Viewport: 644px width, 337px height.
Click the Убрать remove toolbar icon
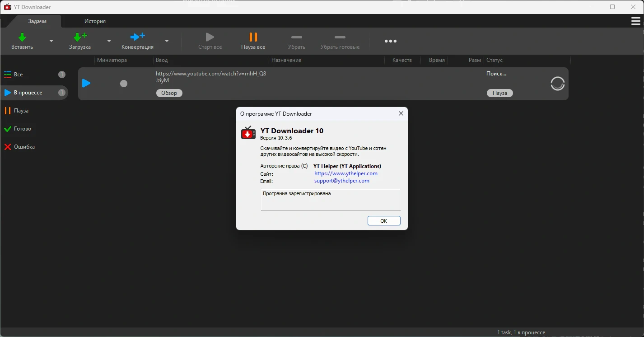297,37
